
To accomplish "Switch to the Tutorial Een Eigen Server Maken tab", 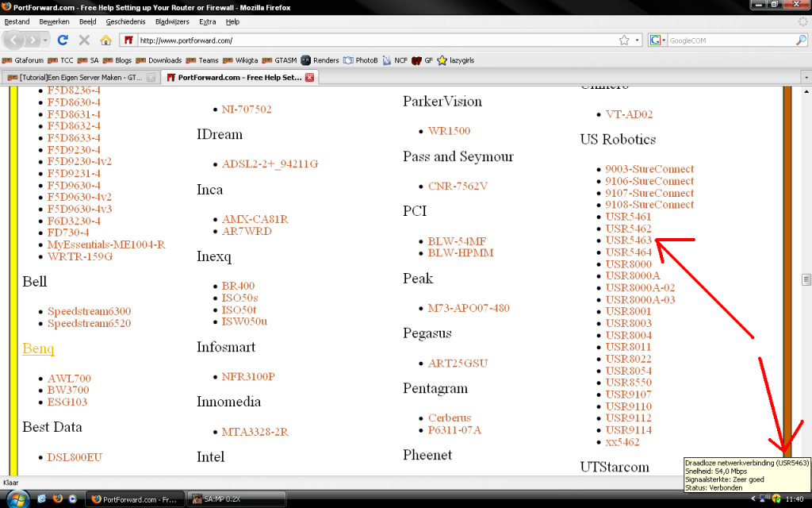I will [x=80, y=77].
